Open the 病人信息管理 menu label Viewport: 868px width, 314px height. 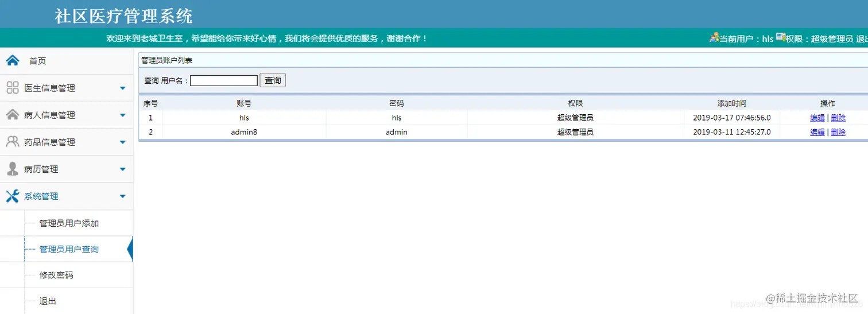tap(50, 115)
